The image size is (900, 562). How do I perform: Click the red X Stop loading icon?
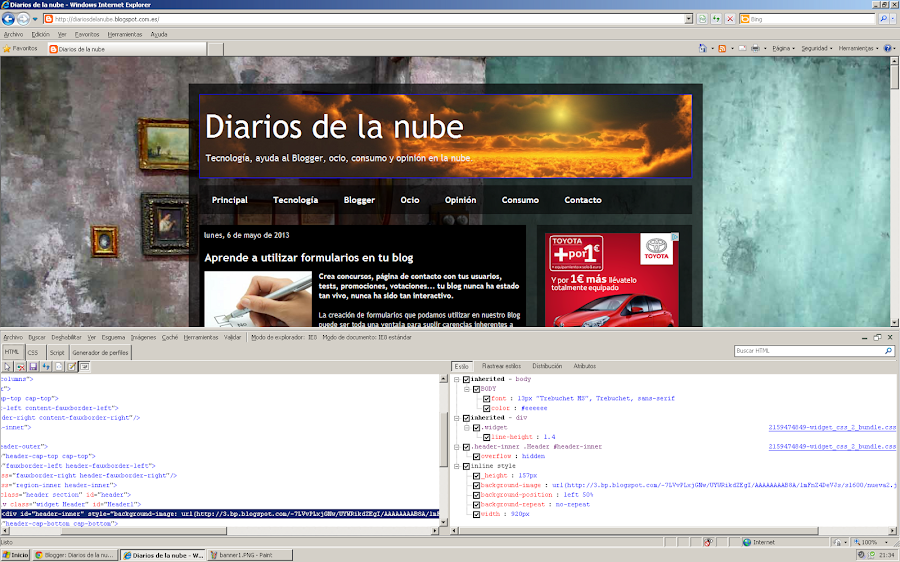pyautogui.click(x=730, y=19)
